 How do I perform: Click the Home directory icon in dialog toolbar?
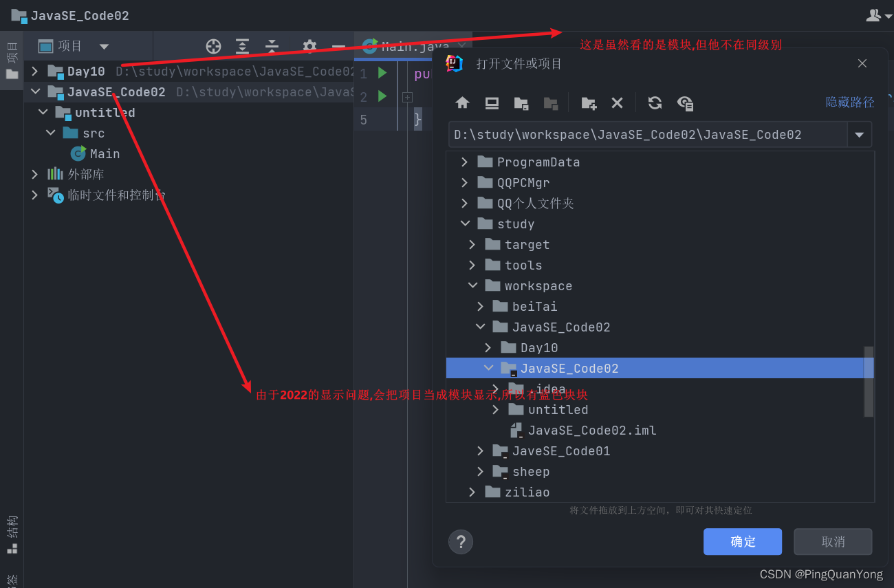462,102
